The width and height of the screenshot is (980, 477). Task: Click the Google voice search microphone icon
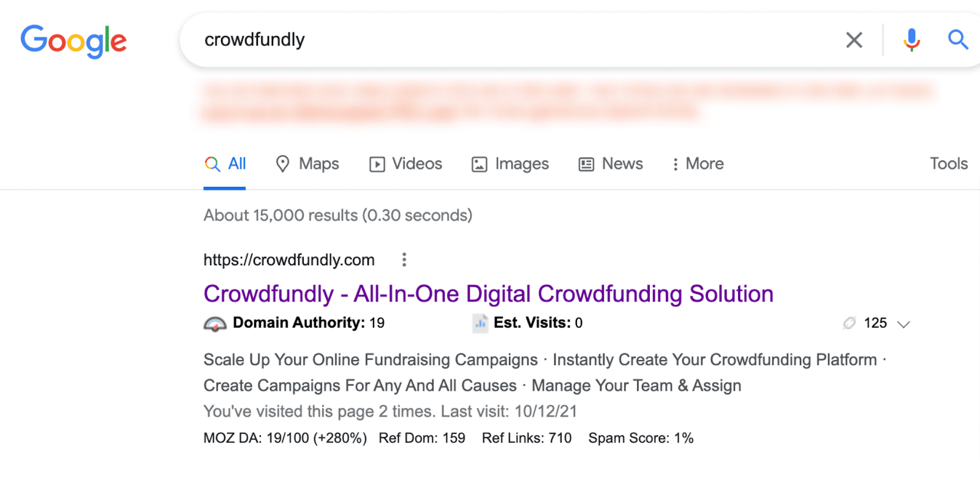[911, 39]
